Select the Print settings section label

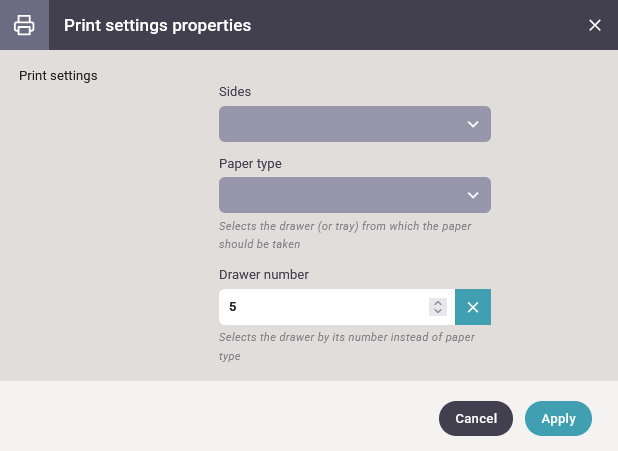(59, 75)
